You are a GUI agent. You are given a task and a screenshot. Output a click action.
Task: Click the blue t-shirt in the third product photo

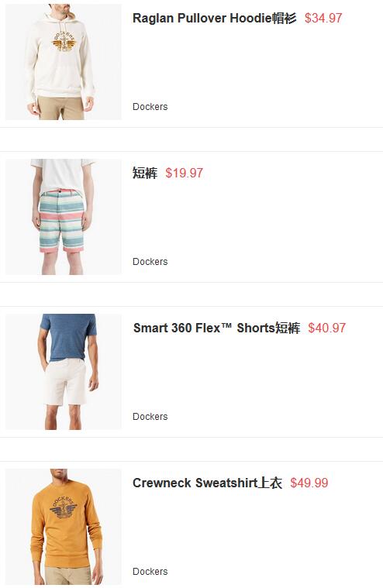[x=68, y=337]
